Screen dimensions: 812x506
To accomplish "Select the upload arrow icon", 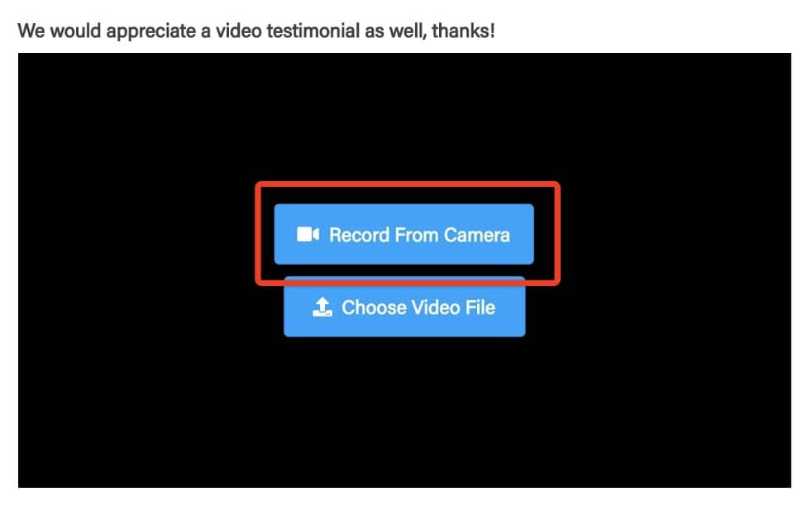I will click(x=322, y=307).
